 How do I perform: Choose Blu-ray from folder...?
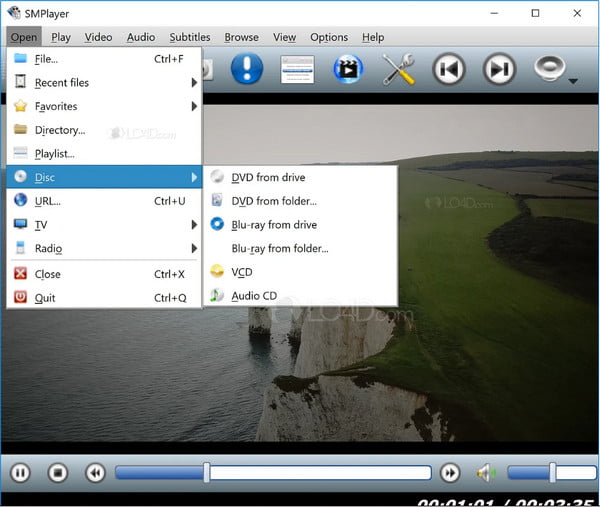point(300,248)
